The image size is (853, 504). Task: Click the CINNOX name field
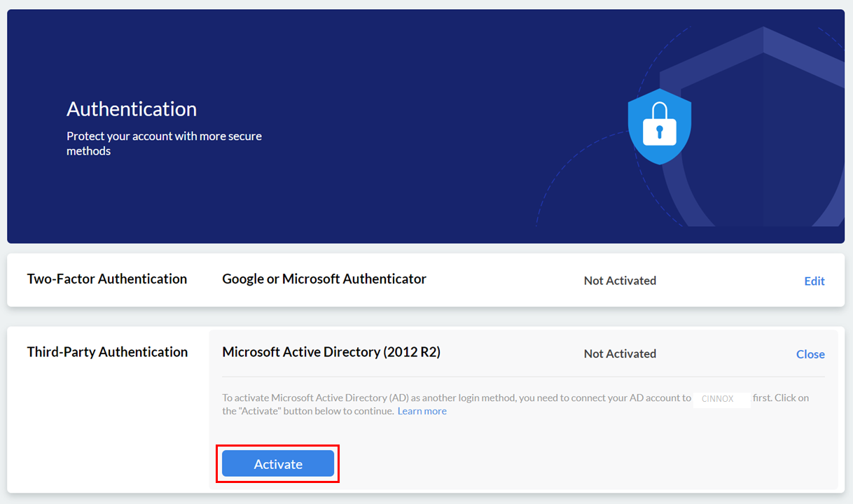click(721, 398)
